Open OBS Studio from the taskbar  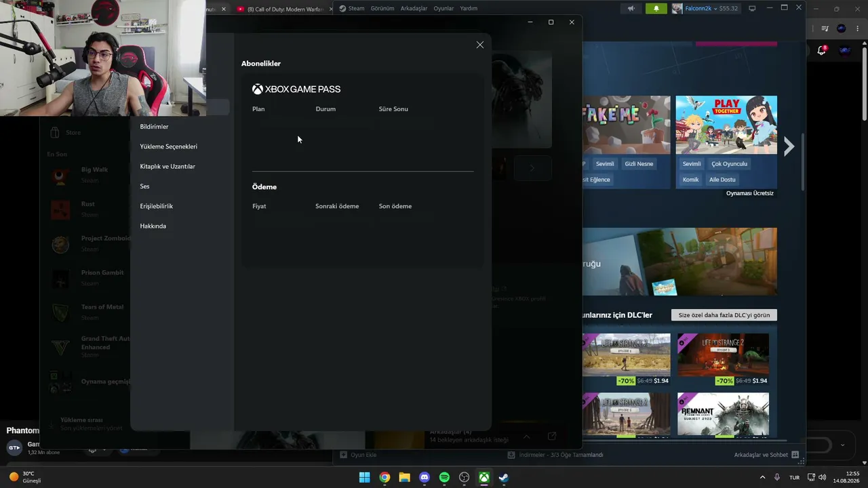pos(465,477)
